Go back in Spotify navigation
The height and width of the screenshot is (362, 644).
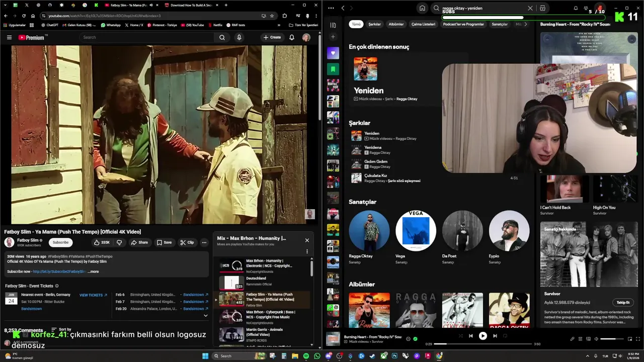point(343,8)
